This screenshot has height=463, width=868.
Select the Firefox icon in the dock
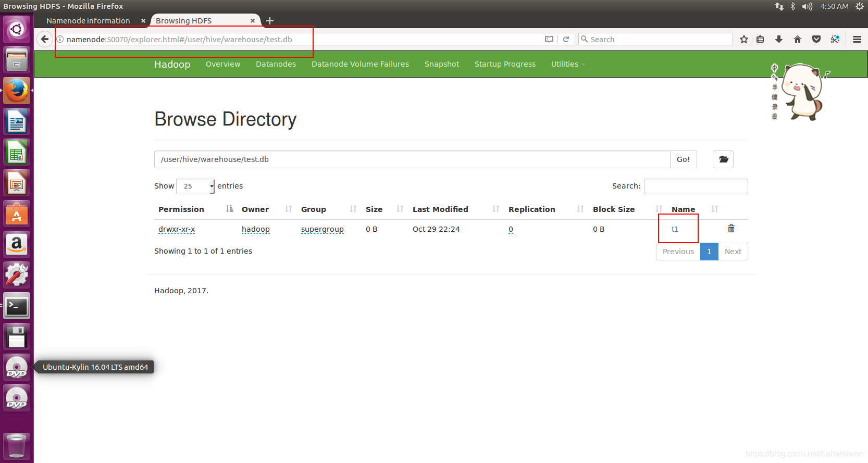pos(17,91)
